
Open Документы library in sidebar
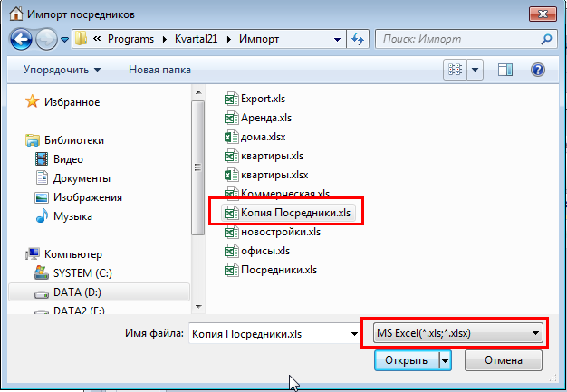click(82, 178)
